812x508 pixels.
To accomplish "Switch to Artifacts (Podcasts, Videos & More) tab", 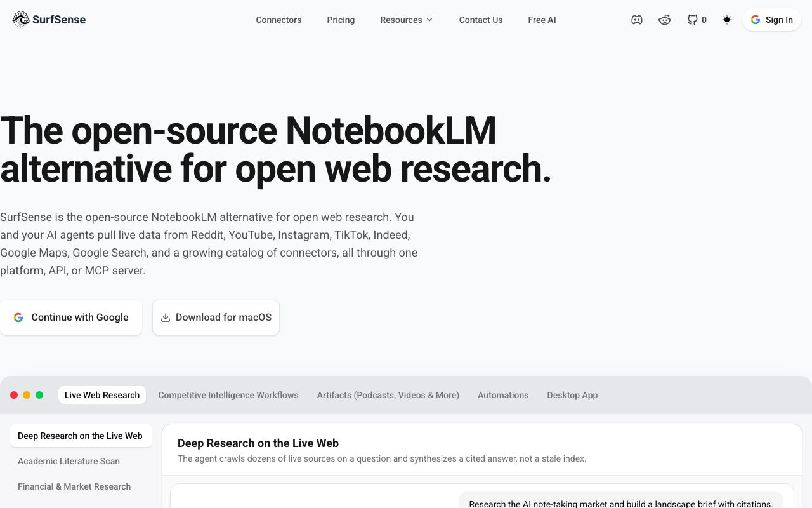I will coord(388,395).
